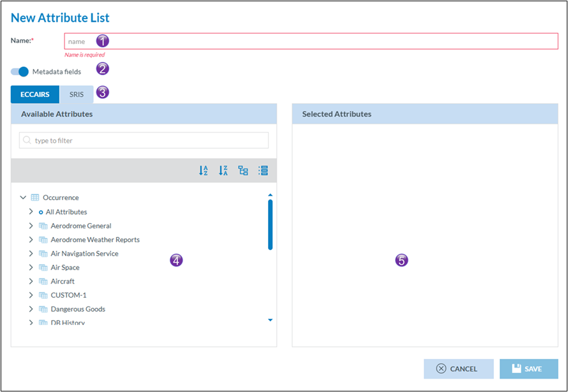Sort attributes descending Z to A
This screenshot has width=568, height=392.
click(x=223, y=171)
